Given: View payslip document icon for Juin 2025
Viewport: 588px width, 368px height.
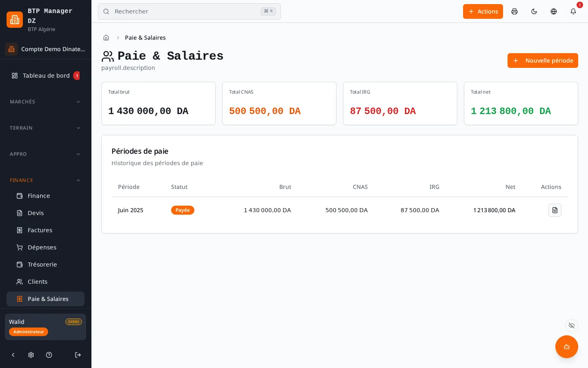Looking at the screenshot, I should (555, 210).
